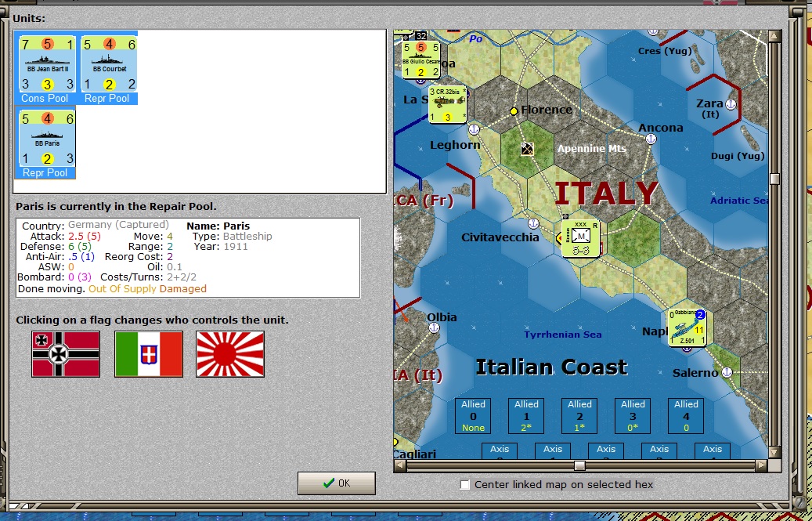Select the Allied 4 sea box
This screenshot has width=812, height=521.
tap(686, 416)
